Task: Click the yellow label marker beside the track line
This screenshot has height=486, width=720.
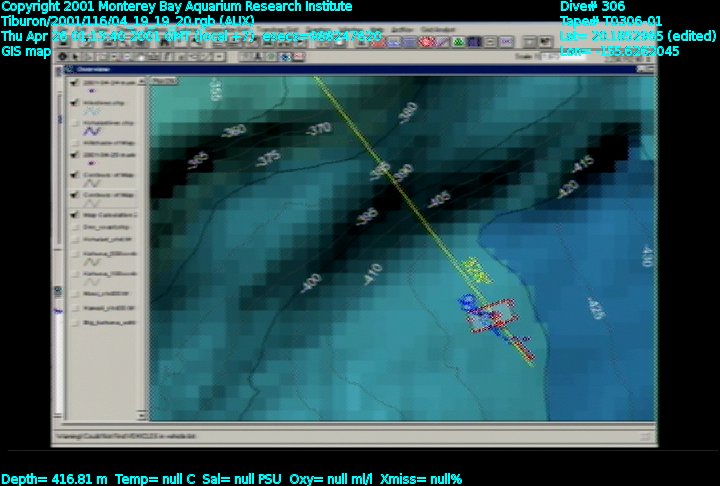Action: point(480,268)
